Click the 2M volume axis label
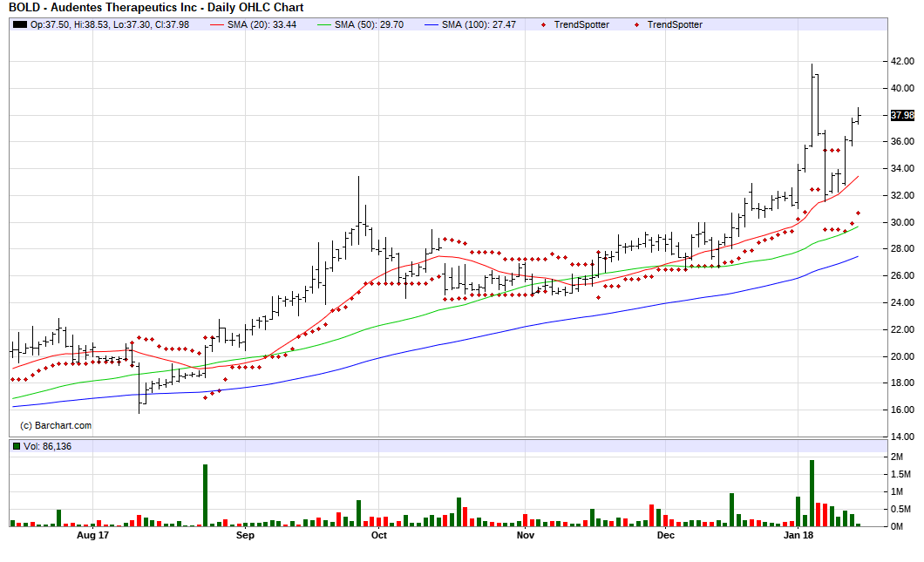Viewport: 924px width, 562px height. click(x=897, y=457)
